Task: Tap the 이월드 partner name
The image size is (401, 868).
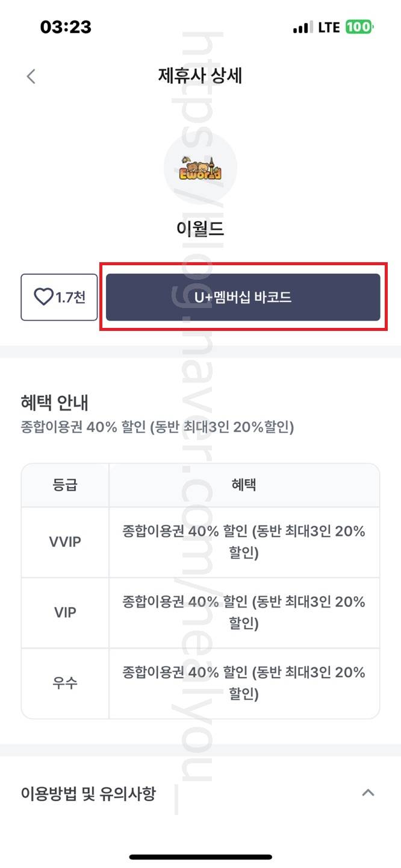Action: [200, 229]
